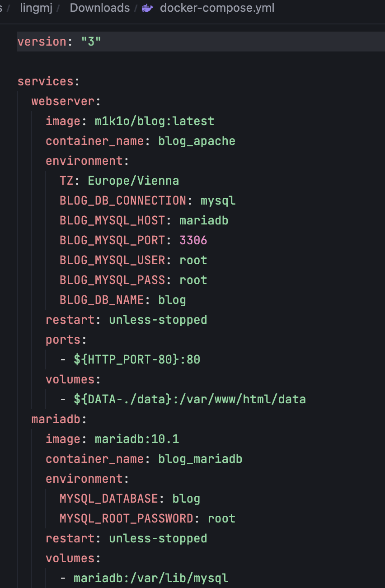
Task: Click the ${HTTP_PORT-80}:80 port mapping
Action: [x=137, y=359]
